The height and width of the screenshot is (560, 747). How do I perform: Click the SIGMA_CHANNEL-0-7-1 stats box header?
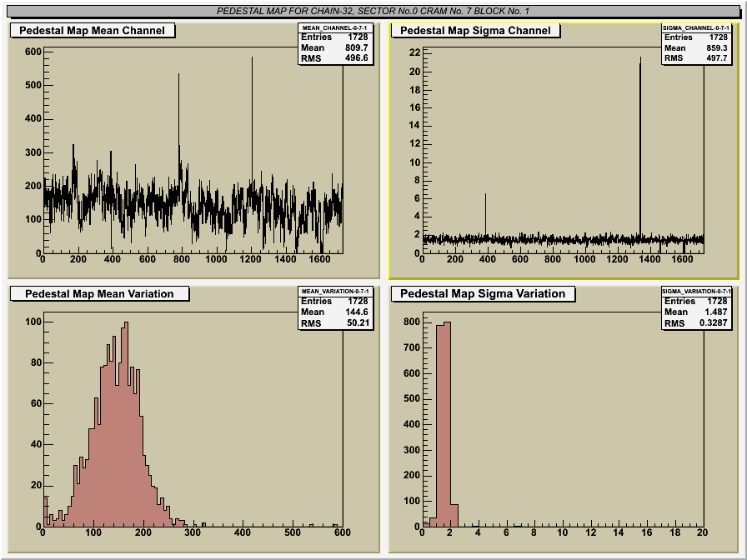tap(696, 27)
